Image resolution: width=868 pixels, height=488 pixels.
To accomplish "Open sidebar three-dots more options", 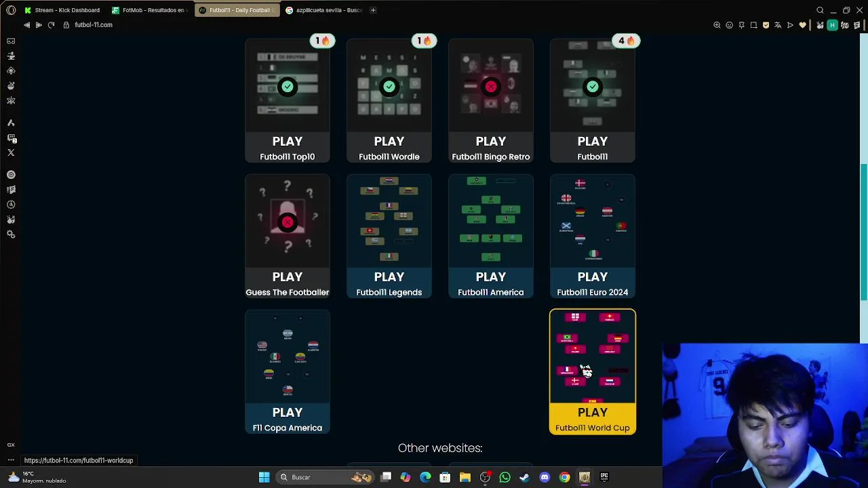I will [x=11, y=460].
